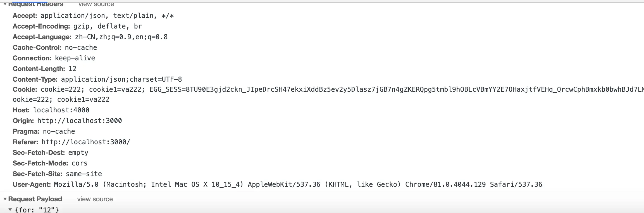Viewport: 644px width, 213px height.
Task: Click the Connection keep-alive row
Action: tap(54, 58)
